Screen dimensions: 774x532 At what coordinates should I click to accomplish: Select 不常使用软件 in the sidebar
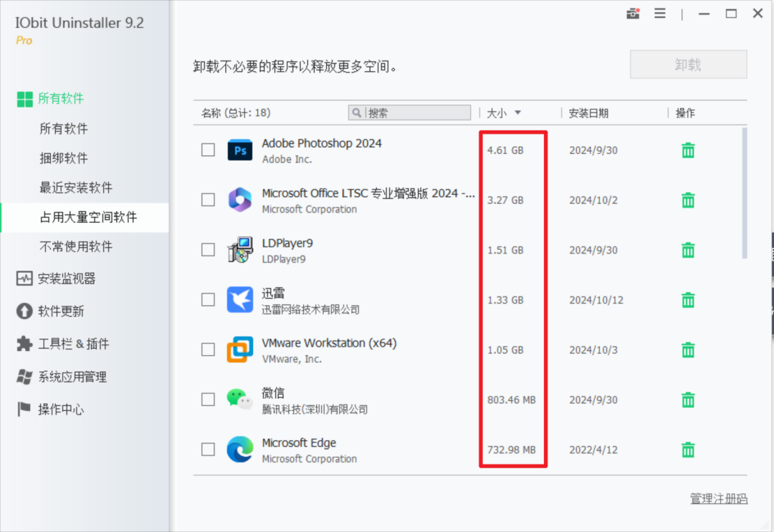tap(76, 246)
